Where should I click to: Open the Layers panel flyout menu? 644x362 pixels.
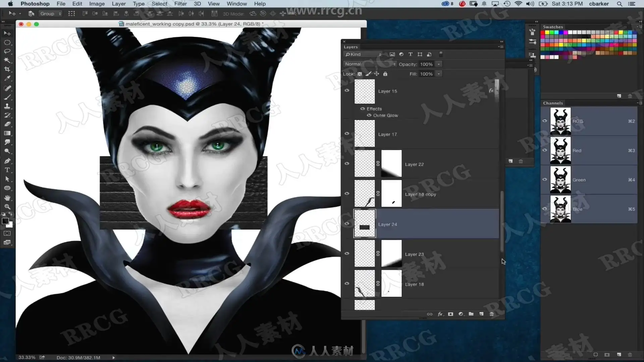pyautogui.click(x=501, y=47)
